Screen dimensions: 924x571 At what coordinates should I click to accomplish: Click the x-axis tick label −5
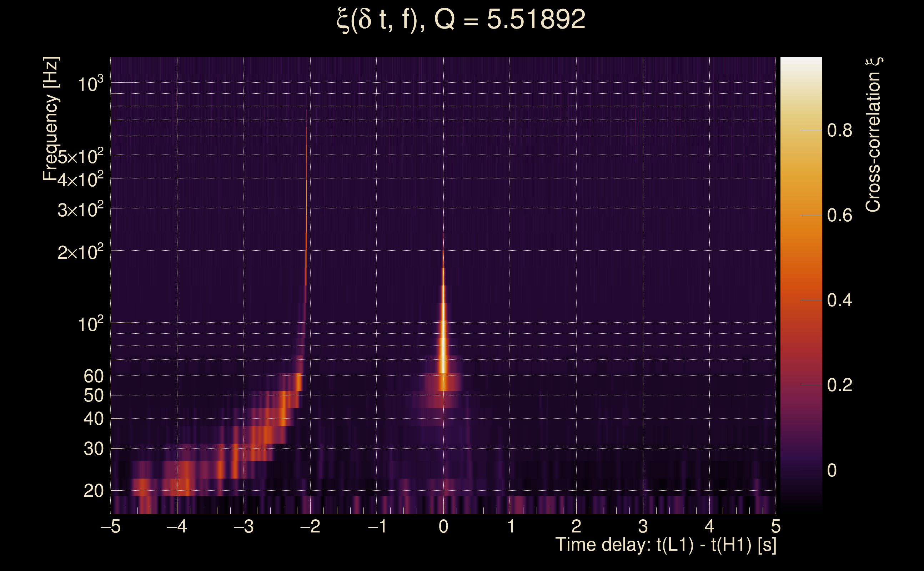click(x=110, y=526)
